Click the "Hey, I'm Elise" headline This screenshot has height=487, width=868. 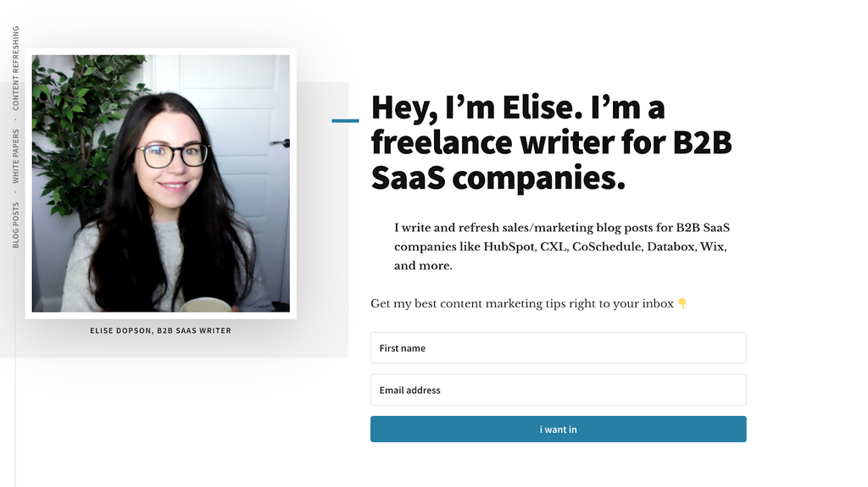coord(551,142)
